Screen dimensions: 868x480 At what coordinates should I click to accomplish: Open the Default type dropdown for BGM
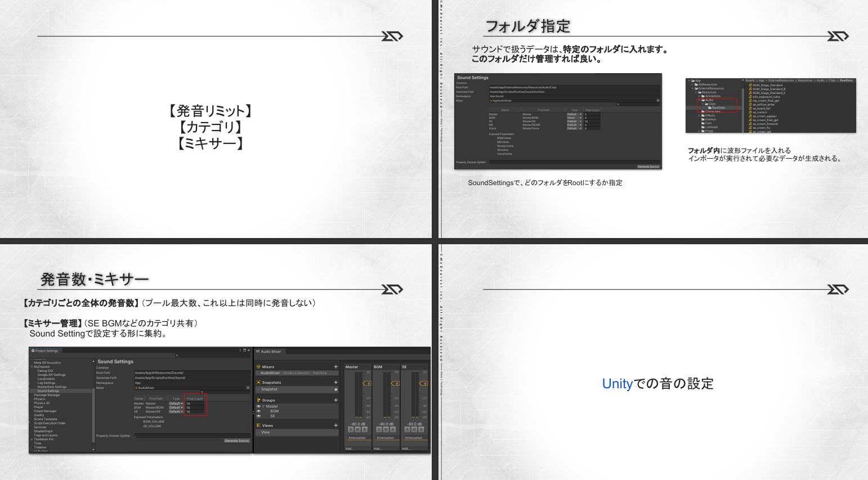(x=176, y=407)
